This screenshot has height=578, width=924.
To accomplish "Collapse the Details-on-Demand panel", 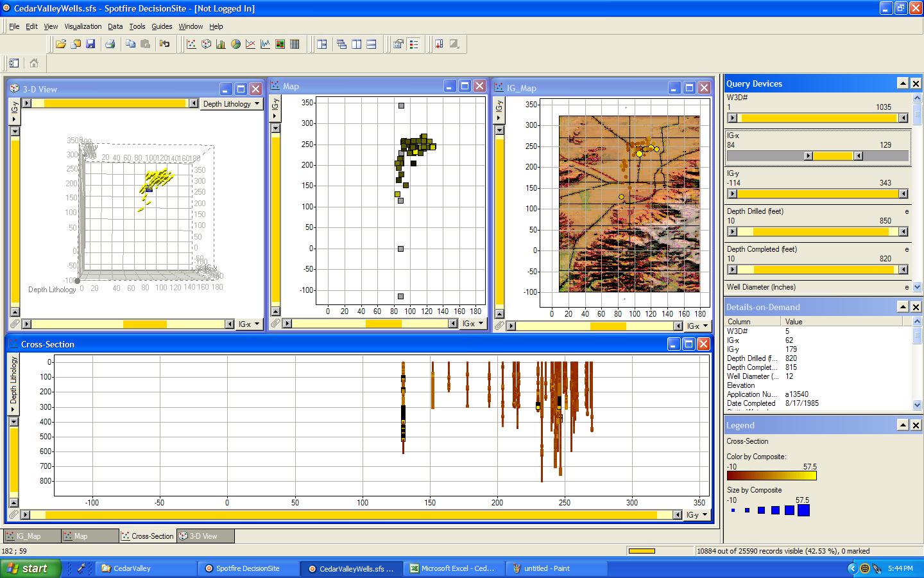I will pyautogui.click(x=902, y=307).
